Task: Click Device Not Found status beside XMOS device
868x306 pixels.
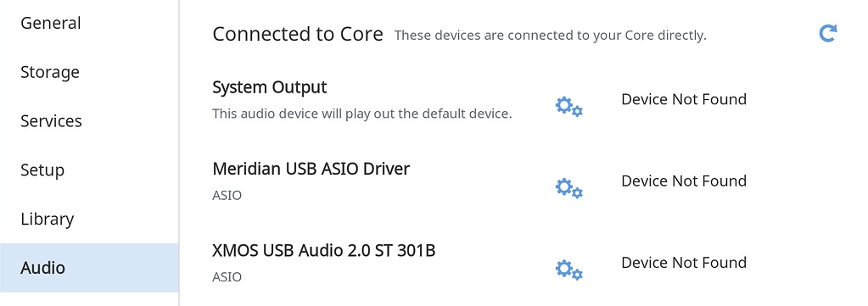Action: coord(684,262)
